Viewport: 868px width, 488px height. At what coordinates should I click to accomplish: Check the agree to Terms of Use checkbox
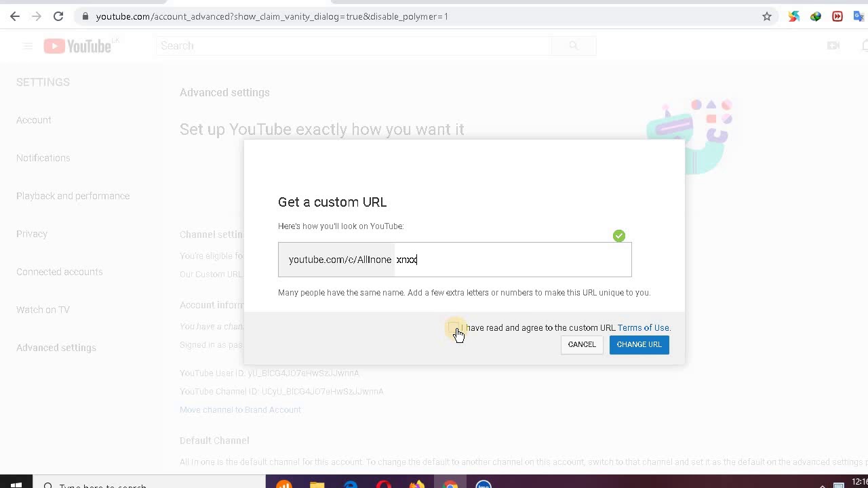click(x=454, y=328)
